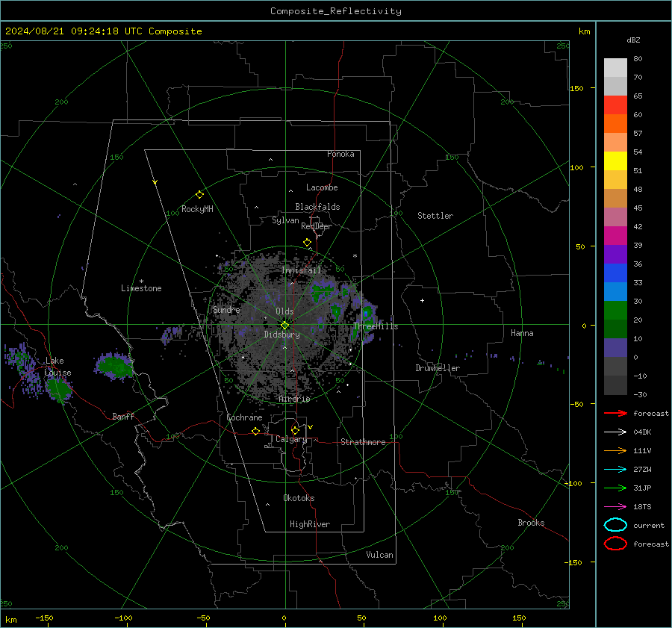Image resolution: width=672 pixels, height=628 pixels.
Task: Click the Sundre town label
Action: [x=226, y=309]
